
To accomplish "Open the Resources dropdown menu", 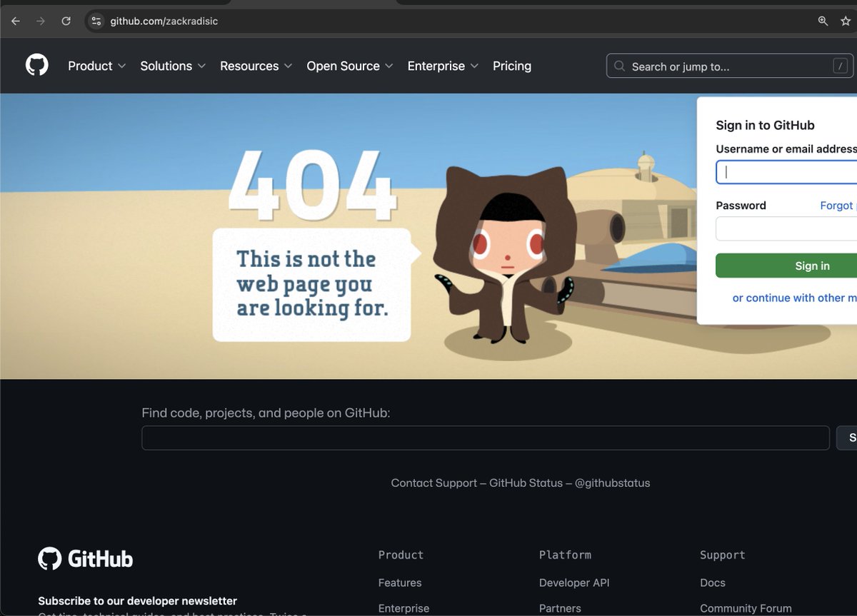I will pos(256,66).
